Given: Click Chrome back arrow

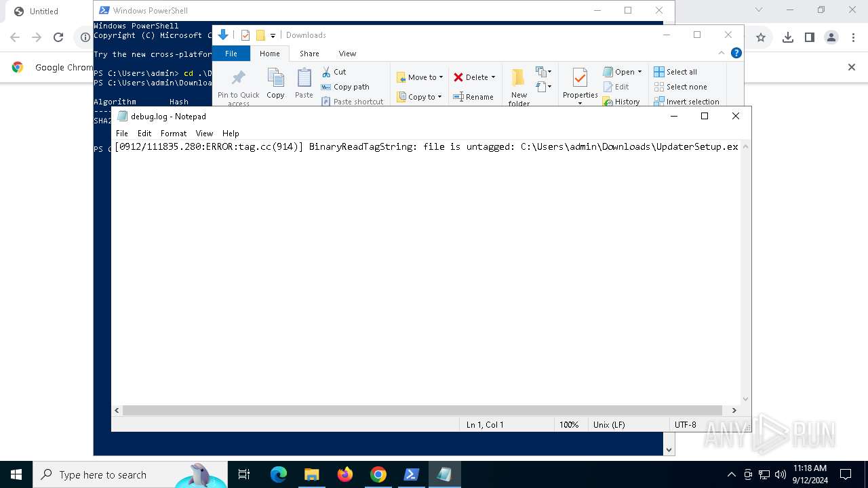Looking at the screenshot, I should click(15, 38).
